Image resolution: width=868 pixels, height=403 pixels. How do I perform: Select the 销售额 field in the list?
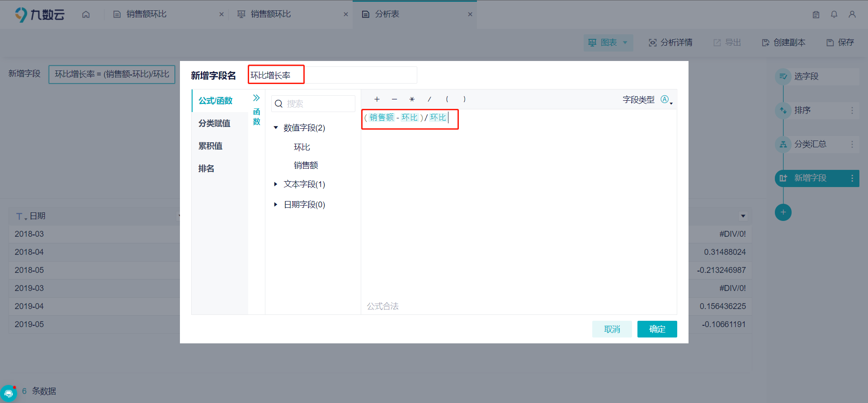(306, 165)
